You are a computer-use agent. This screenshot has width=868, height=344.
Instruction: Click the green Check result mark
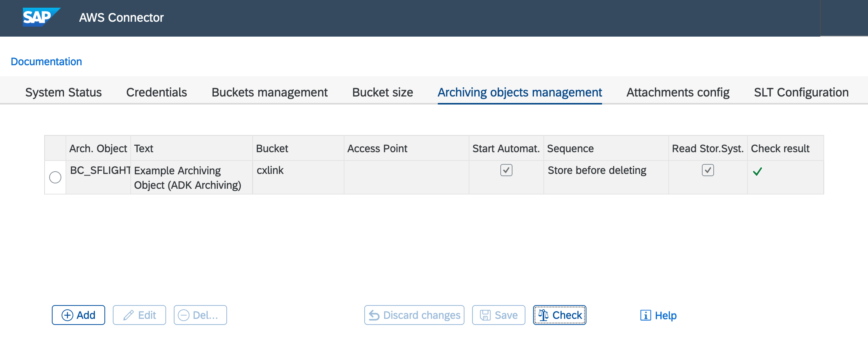click(757, 171)
